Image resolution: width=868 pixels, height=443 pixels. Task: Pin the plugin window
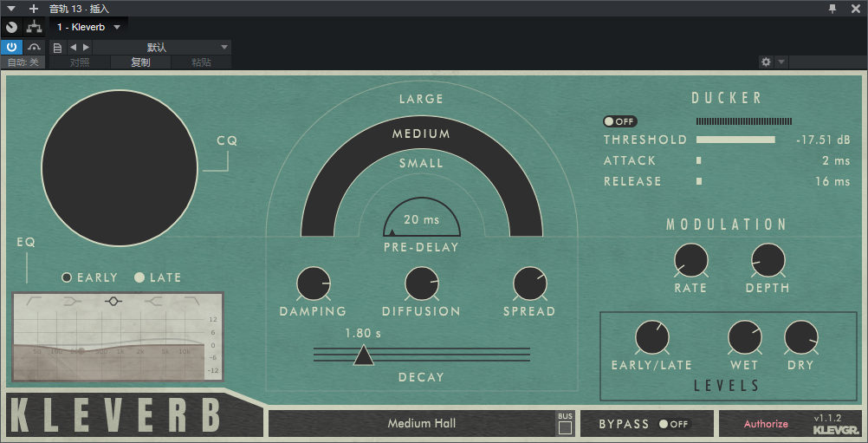tap(832, 9)
